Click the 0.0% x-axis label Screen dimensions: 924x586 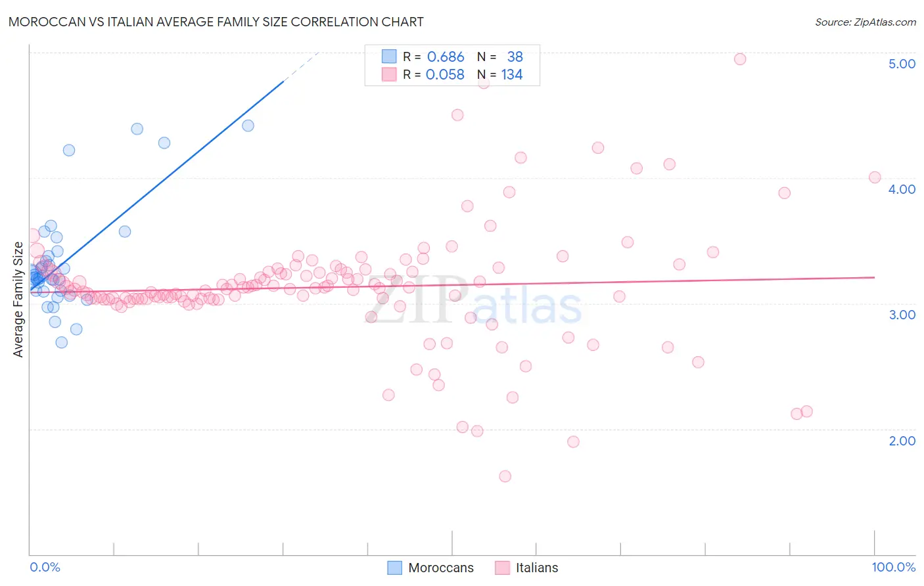coord(45,567)
